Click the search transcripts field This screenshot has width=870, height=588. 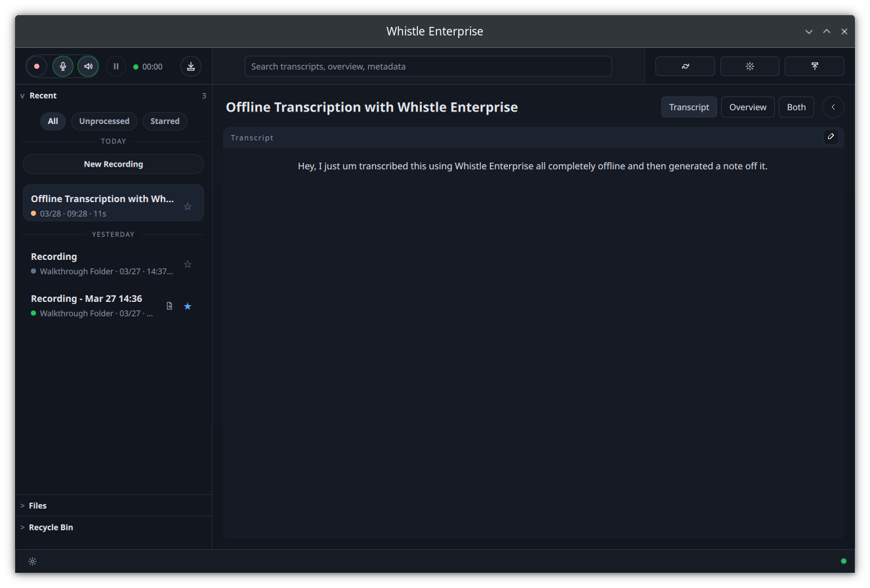click(428, 66)
